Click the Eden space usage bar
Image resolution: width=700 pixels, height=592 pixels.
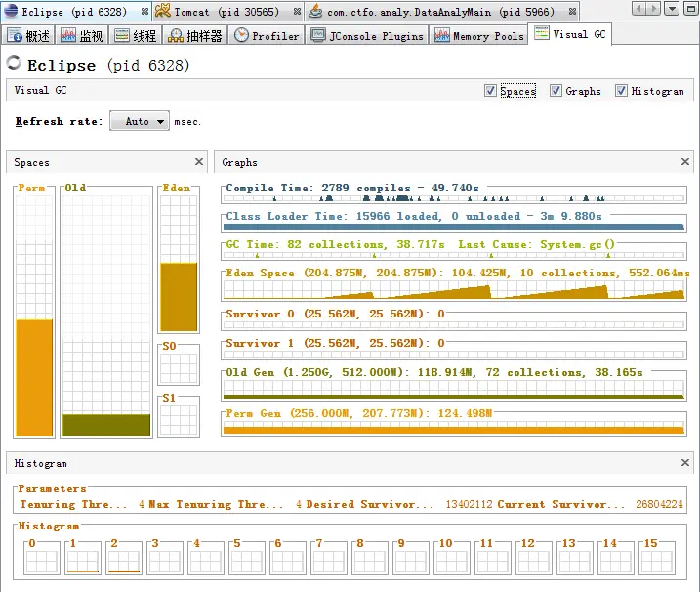point(179,297)
